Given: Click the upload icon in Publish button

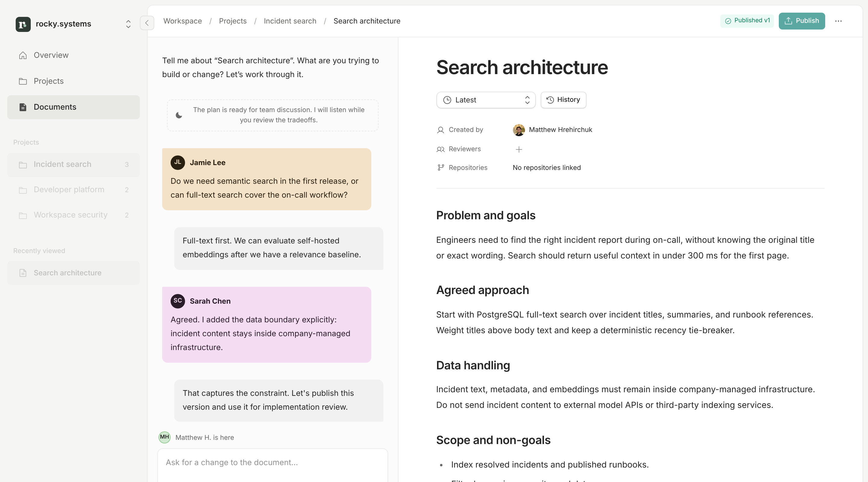Looking at the screenshot, I should 788,21.
